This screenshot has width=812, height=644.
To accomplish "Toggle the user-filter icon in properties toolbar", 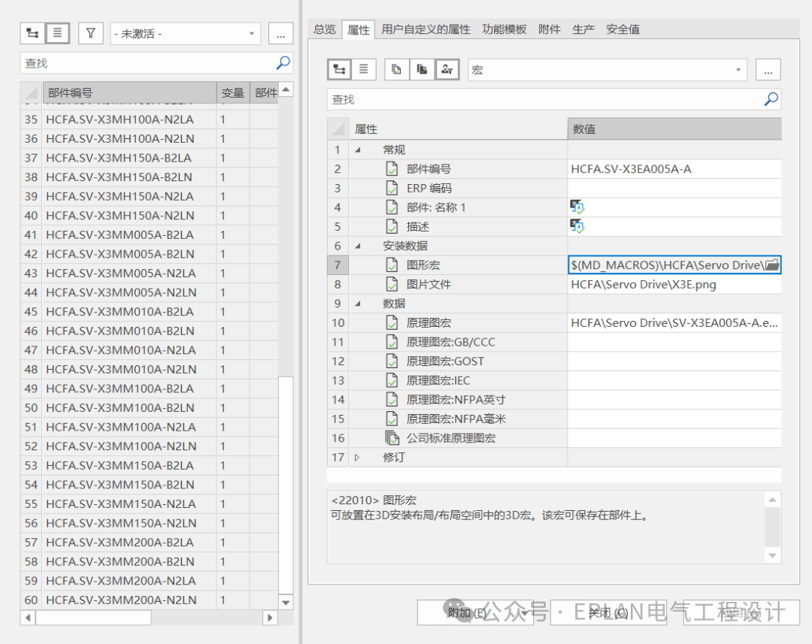I will point(447,69).
